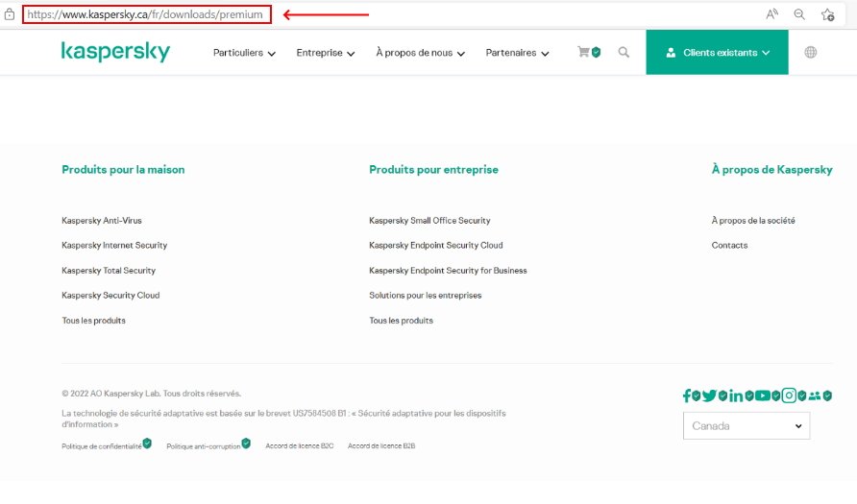Open Kaspersky Small Office Security link

tap(429, 221)
